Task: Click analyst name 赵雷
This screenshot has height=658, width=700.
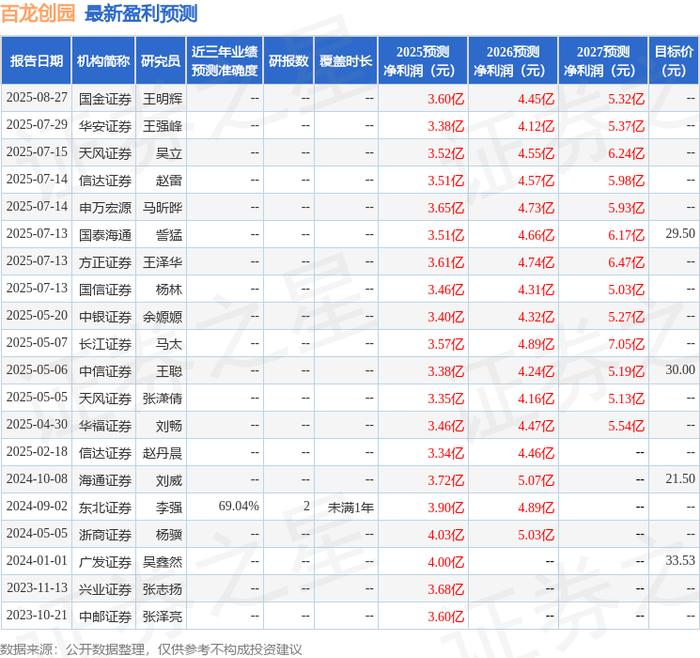Action: [x=169, y=180]
